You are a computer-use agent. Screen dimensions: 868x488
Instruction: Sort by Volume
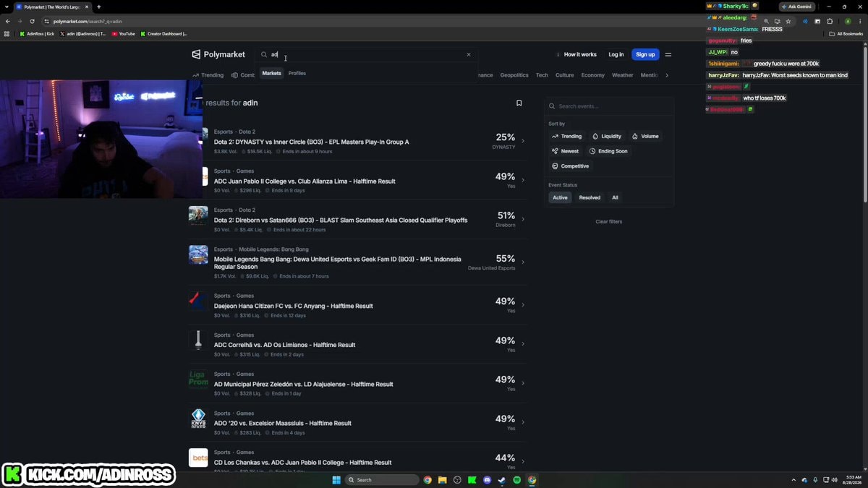pyautogui.click(x=645, y=136)
